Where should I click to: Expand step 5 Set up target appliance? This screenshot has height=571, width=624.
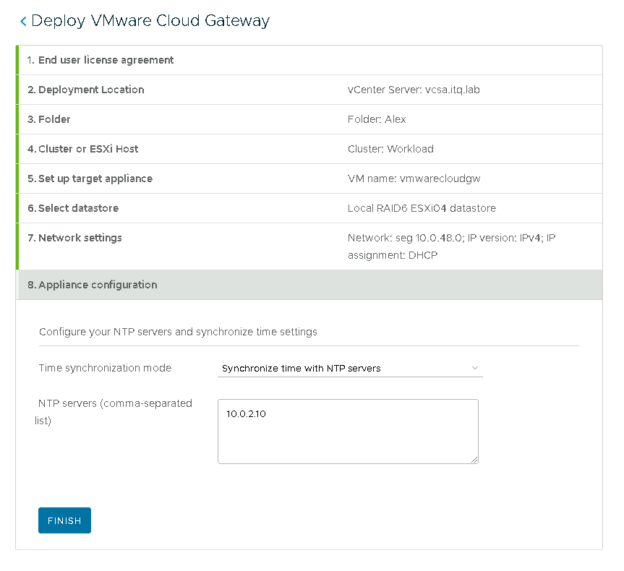[309, 179]
